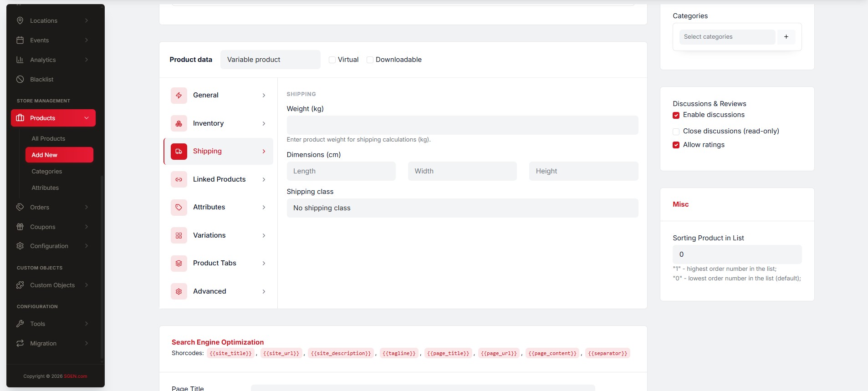The height and width of the screenshot is (391, 868).
Task: Click the Products box icon
Action: point(20,118)
